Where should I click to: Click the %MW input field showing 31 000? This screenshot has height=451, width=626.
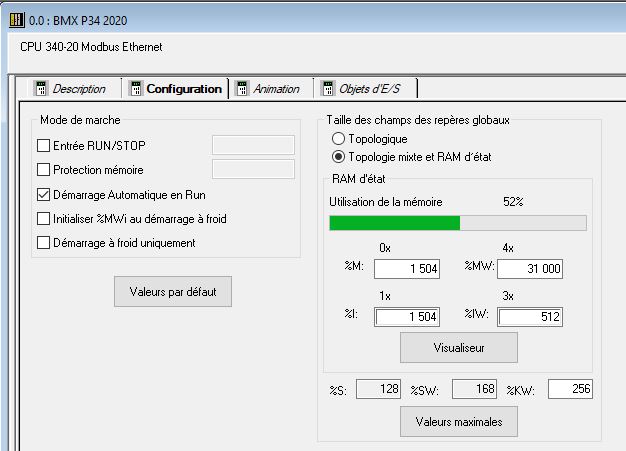pos(530,268)
